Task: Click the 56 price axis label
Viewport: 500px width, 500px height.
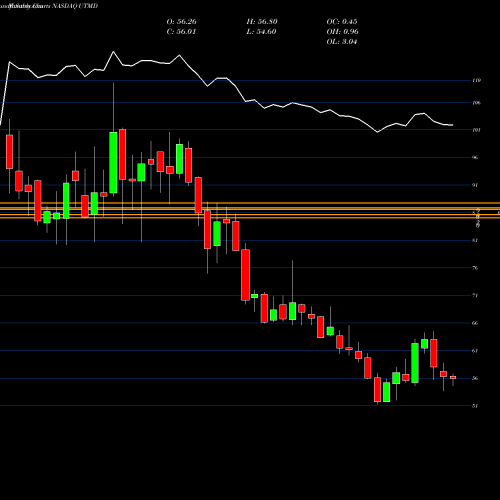Action: click(475, 378)
